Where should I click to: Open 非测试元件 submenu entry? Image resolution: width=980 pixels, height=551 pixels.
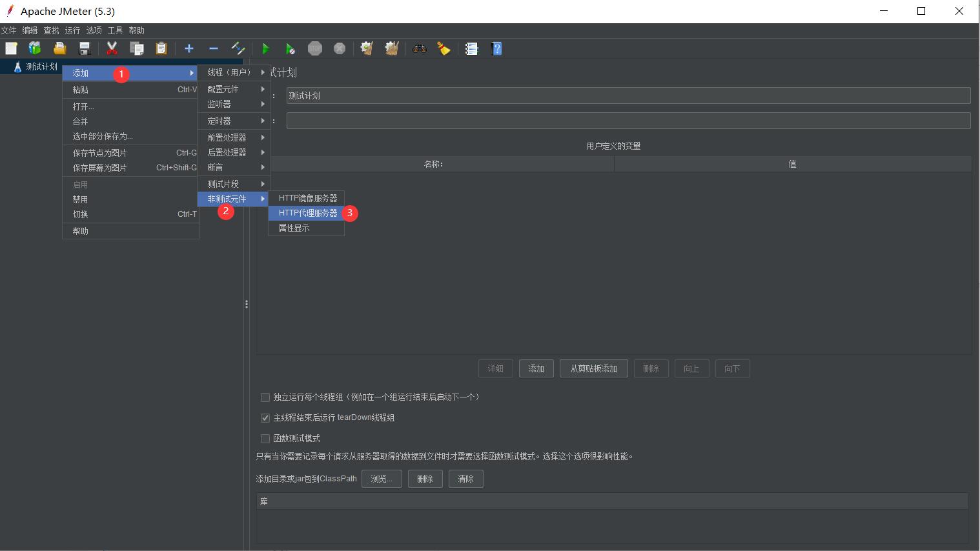(234, 199)
